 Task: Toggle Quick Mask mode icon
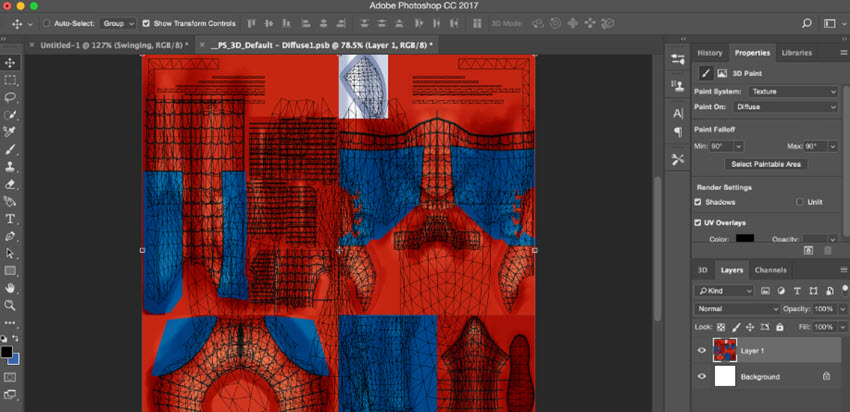10,377
